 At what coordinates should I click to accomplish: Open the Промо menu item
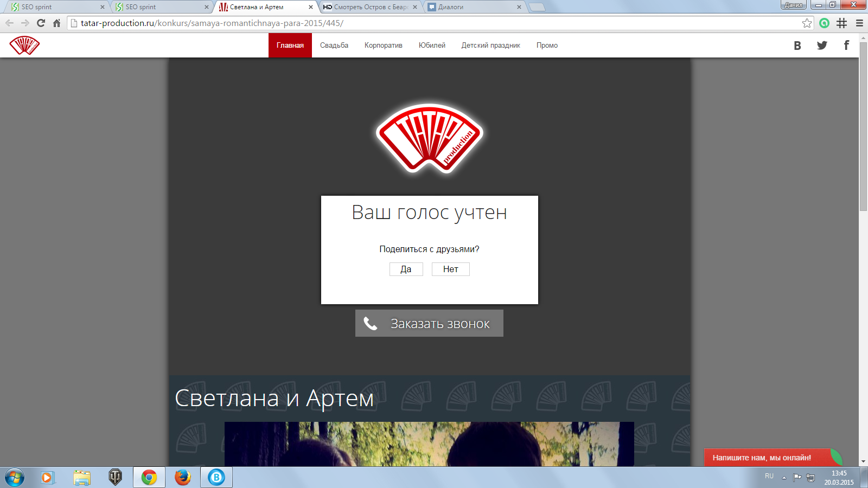pos(547,45)
